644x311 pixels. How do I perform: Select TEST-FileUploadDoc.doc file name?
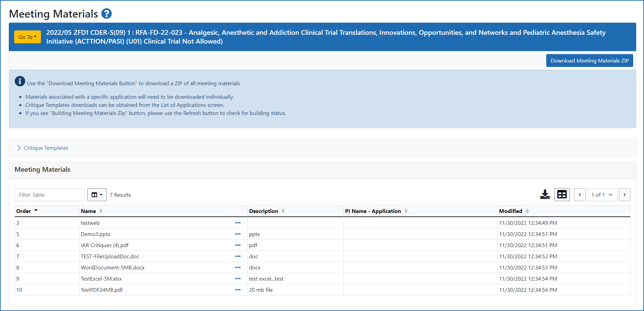tap(110, 256)
